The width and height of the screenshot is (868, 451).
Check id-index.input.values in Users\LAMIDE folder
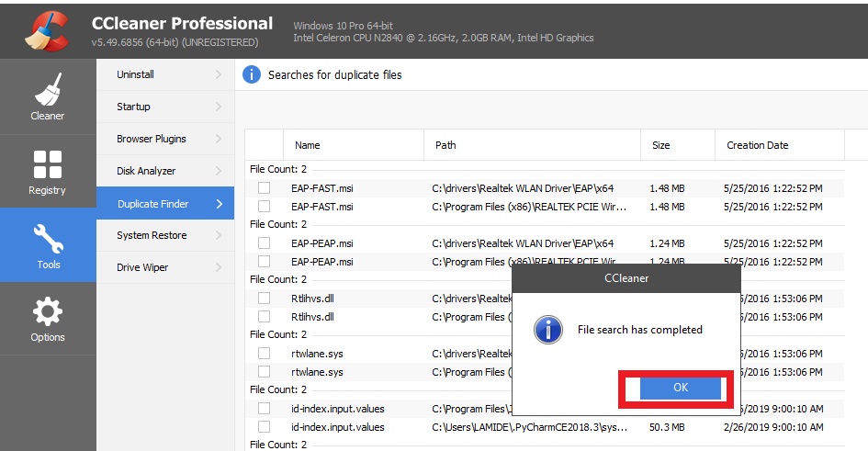(x=264, y=426)
